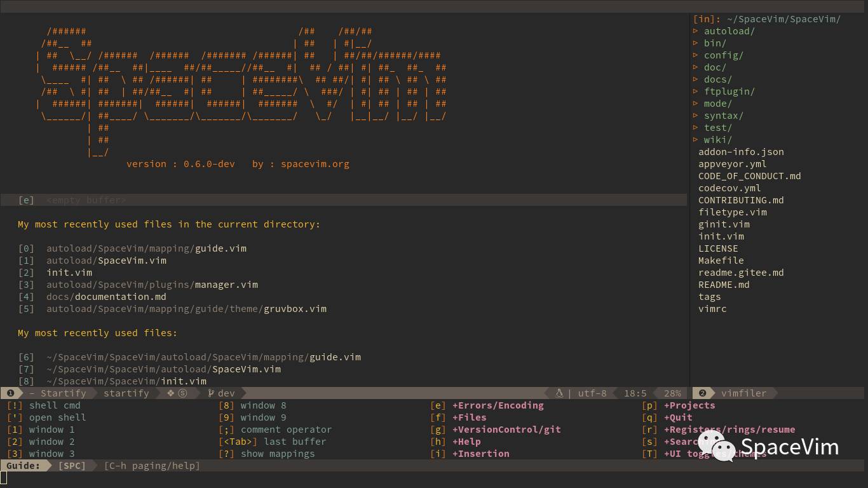The image size is (868, 488).
Task: Open Startify entry [3] manager.vim
Action: (x=138, y=285)
